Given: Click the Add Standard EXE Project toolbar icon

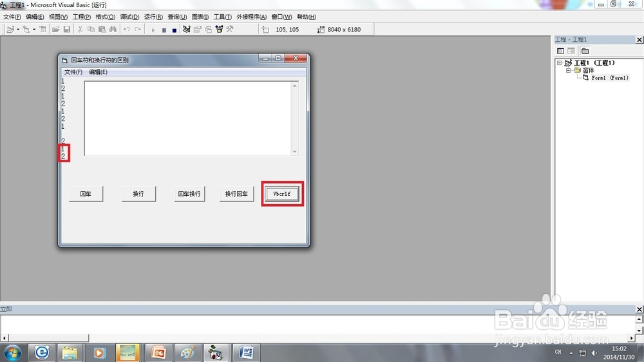Looking at the screenshot, I should (x=11, y=29).
